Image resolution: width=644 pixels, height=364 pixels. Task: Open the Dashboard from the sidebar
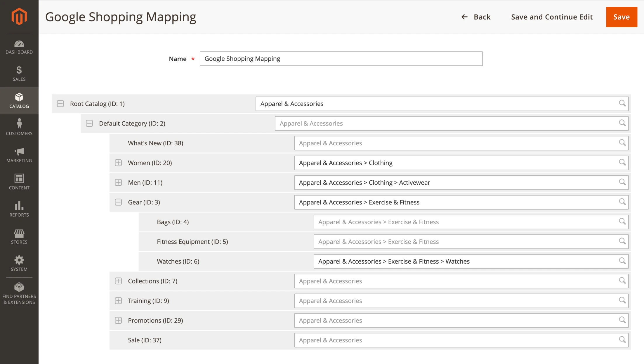click(x=19, y=47)
